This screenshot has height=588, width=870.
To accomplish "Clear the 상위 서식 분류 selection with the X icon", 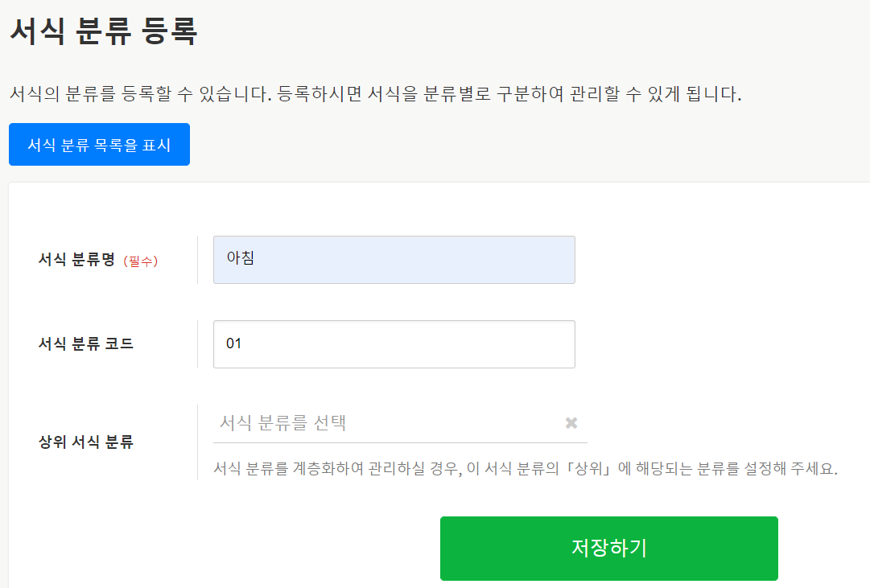I will click(x=571, y=423).
